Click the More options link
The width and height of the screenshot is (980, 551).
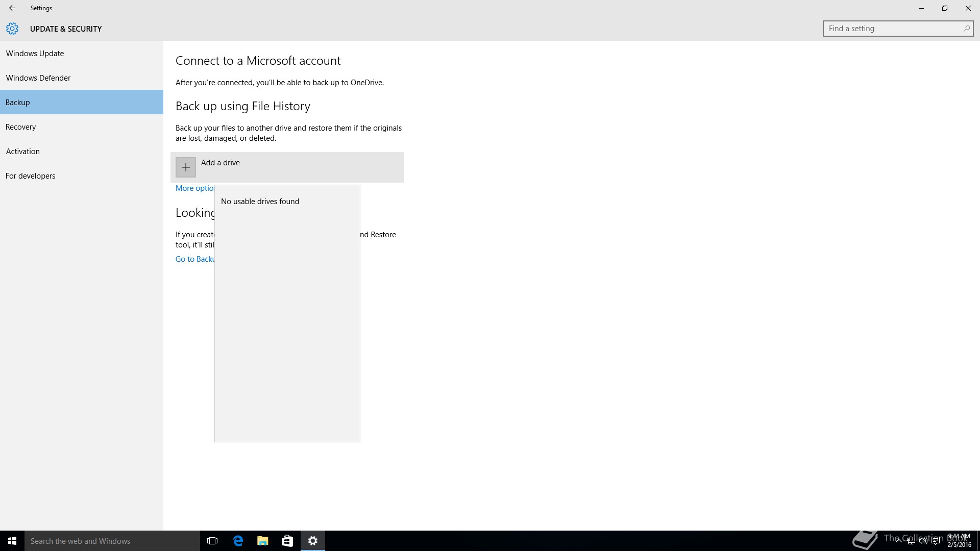[x=195, y=188]
